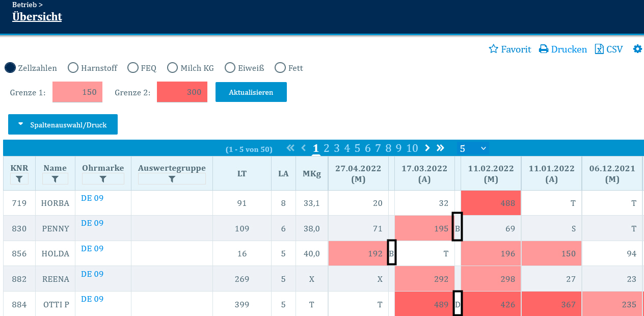
Task: Click the Grenze 1 value field
Action: pyautogui.click(x=77, y=92)
